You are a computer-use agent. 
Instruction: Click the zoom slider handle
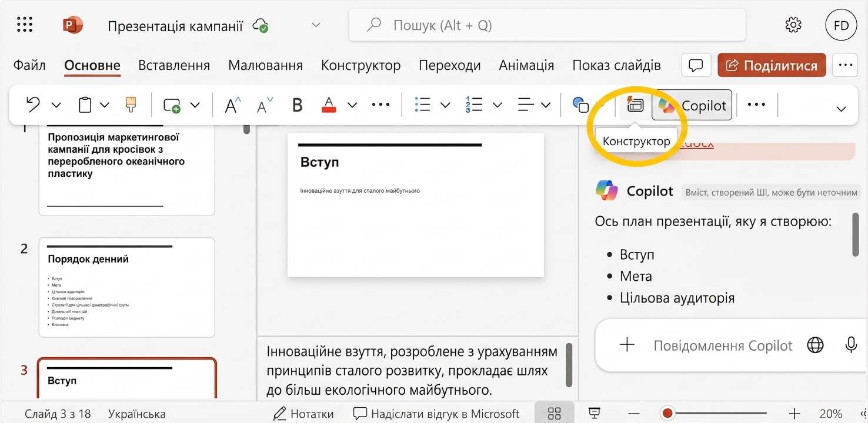click(667, 414)
